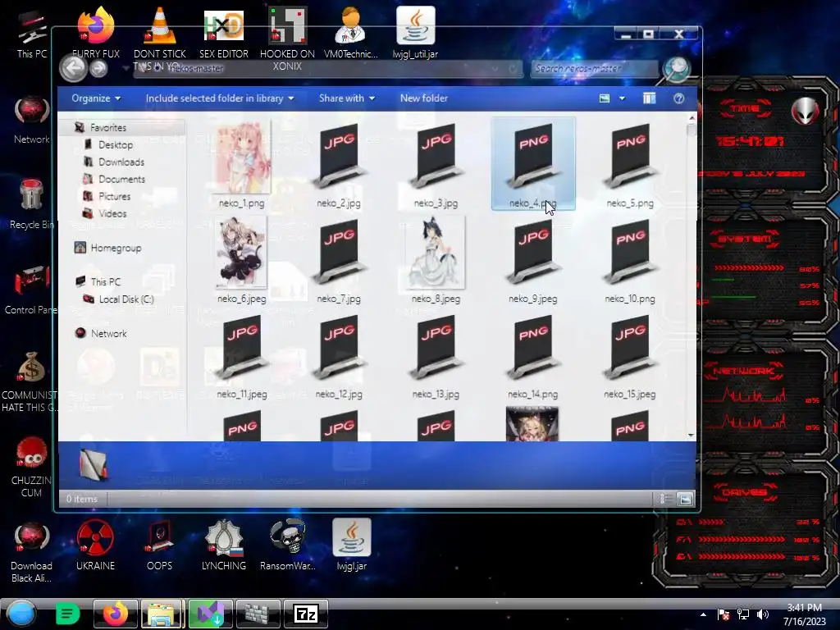Select the neko_12.jpg file icon
The width and height of the screenshot is (840, 630).
coord(339,347)
